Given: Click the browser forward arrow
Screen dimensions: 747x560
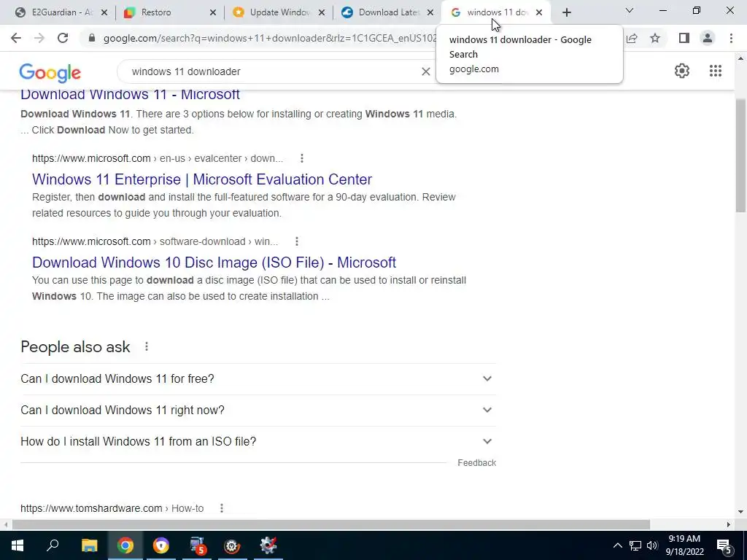Looking at the screenshot, I should [x=39, y=38].
